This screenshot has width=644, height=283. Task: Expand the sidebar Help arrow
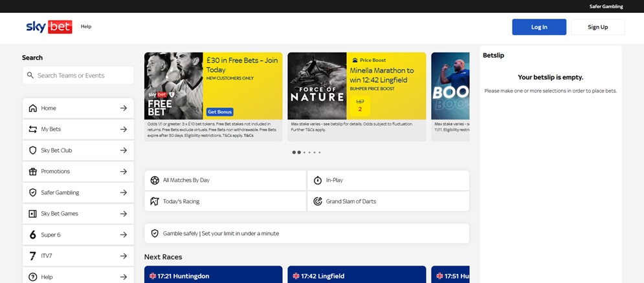click(123, 277)
